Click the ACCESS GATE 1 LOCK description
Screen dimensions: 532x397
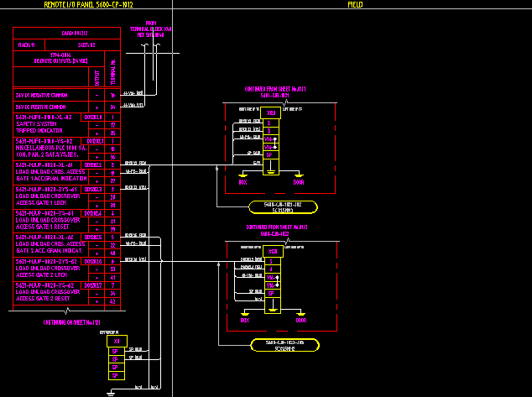(x=48, y=202)
